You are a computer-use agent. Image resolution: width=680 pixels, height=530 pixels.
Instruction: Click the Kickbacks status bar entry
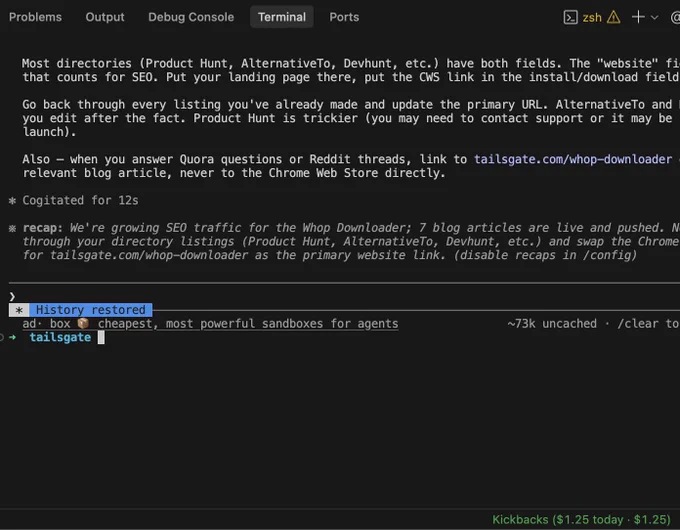pyautogui.click(x=581, y=520)
